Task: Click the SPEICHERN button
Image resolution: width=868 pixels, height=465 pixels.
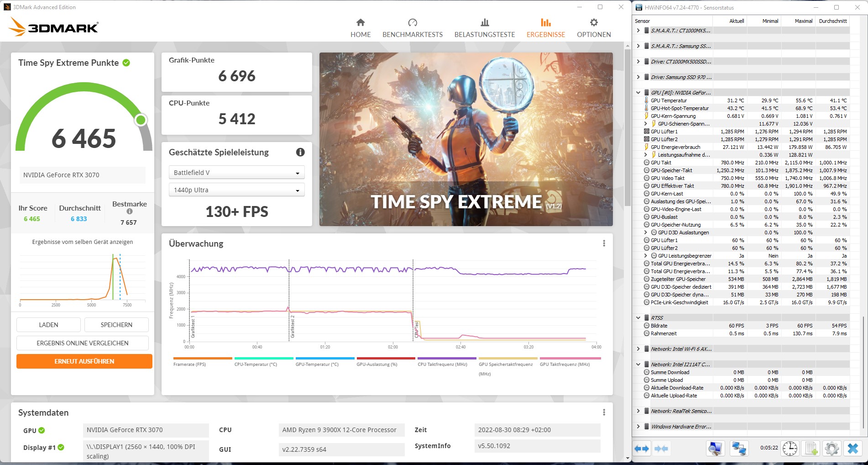Action: click(116, 325)
